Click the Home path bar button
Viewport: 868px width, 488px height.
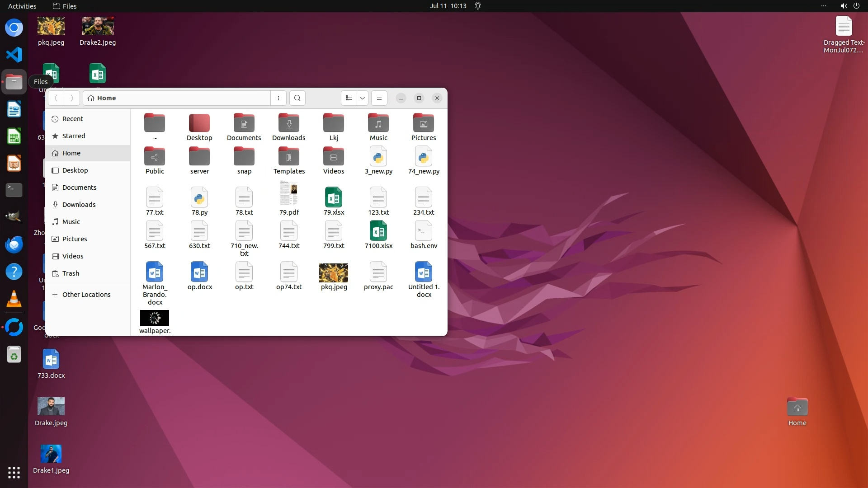pyautogui.click(x=102, y=98)
